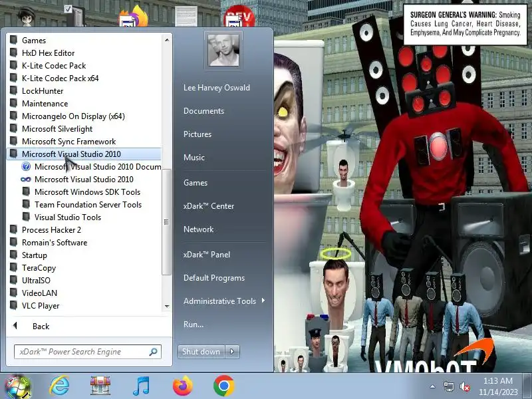532x399 pixels.
Task: Open the pinned store-like taskbar icon
Action: (100, 386)
